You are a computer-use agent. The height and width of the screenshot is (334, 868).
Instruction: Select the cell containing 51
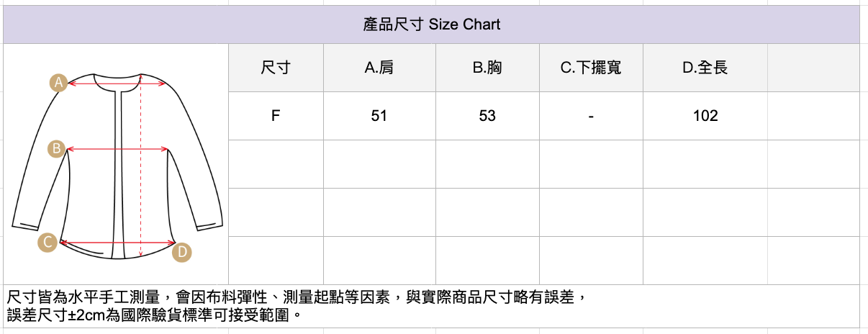[379, 116]
